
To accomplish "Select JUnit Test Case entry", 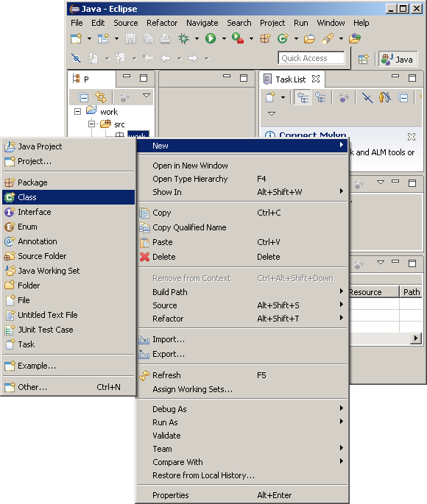I will point(68,330).
